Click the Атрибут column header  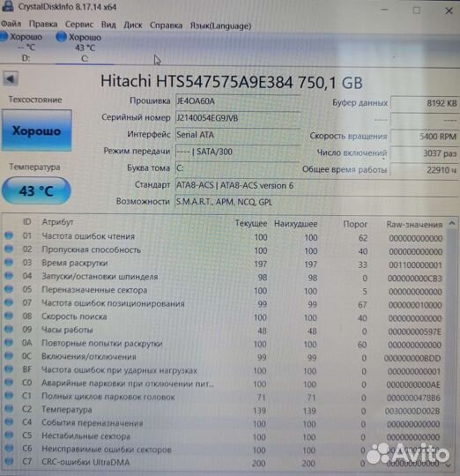[57, 222]
